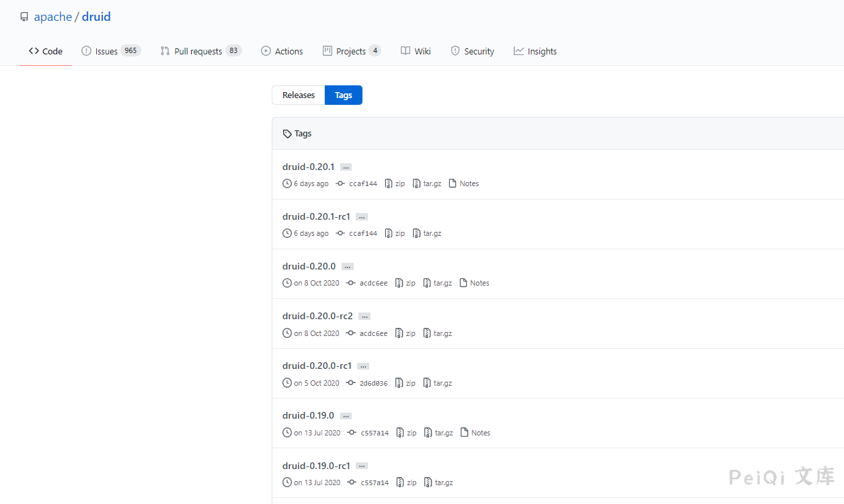Select the Tags toggle button

[x=343, y=95]
